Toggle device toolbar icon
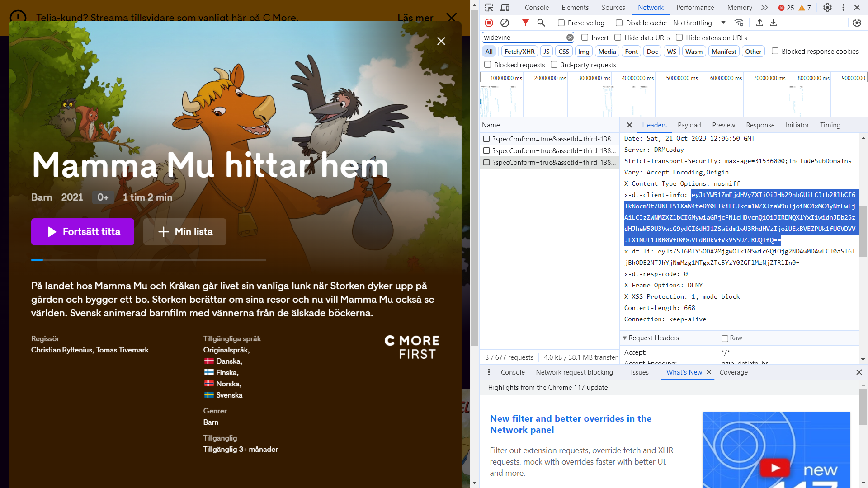Screen dimensions: 868x488 click(505, 8)
